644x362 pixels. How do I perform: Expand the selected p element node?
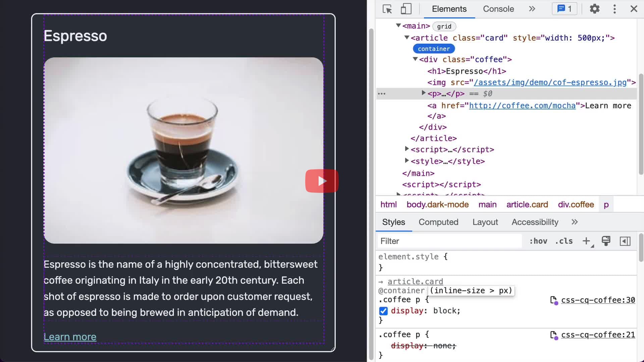pos(423,93)
